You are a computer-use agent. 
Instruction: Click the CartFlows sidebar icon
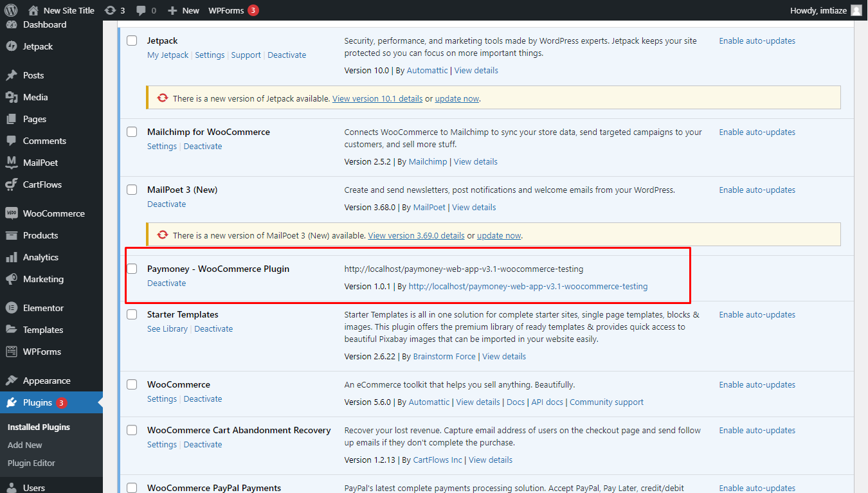tap(11, 184)
